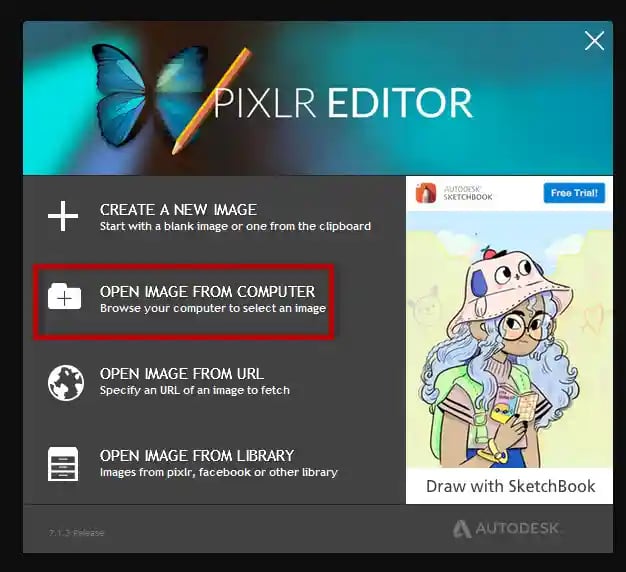
Task: Click the Draw with SketchBook caption
Action: [510, 486]
